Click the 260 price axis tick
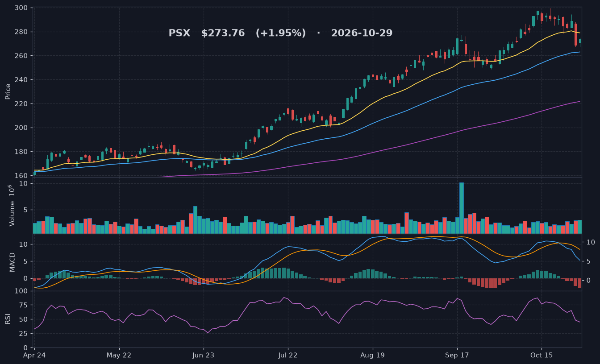600x364 pixels. (x=21, y=56)
